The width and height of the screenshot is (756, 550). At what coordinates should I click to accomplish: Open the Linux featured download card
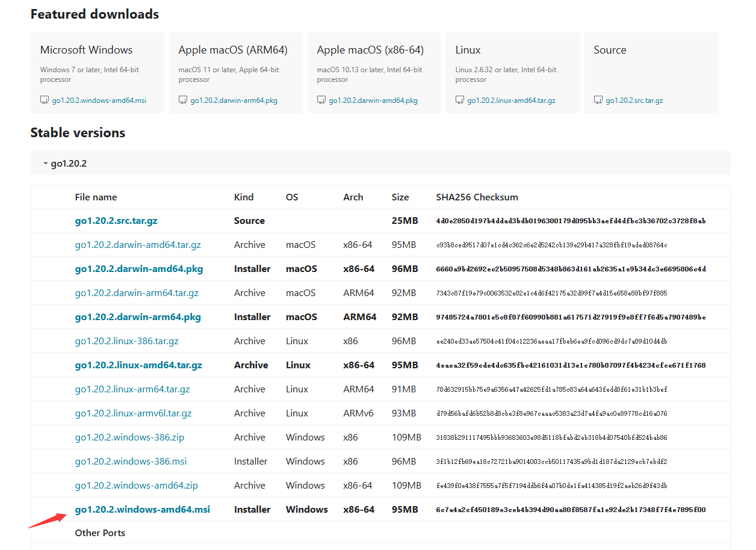tap(513, 73)
